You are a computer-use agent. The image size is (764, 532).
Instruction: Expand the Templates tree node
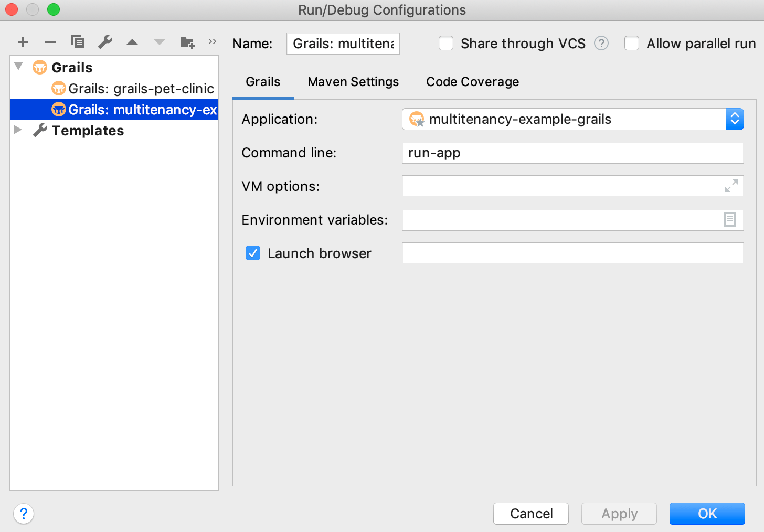(18, 130)
